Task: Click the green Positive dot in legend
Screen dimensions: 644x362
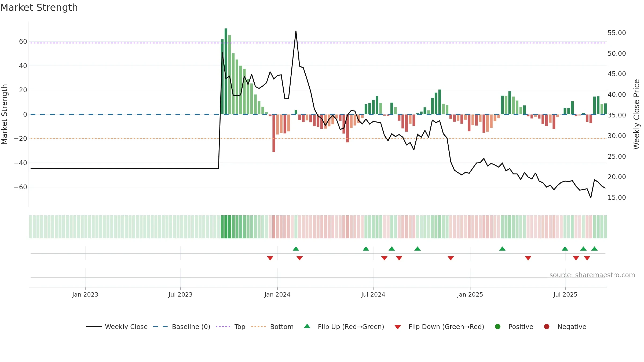Action: tap(498, 327)
